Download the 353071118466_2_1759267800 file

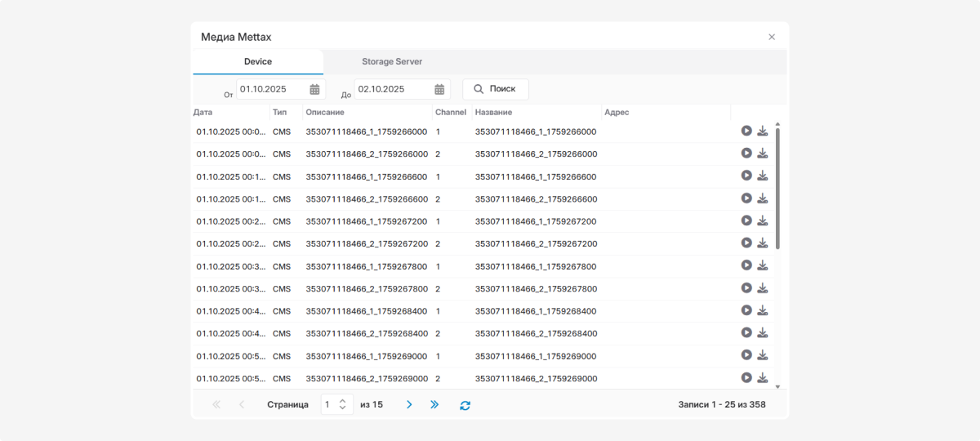[x=762, y=288]
